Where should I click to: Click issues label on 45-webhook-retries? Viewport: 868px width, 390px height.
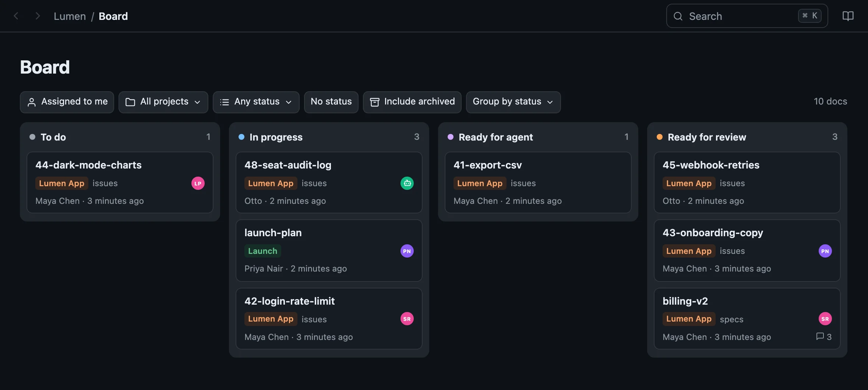coord(733,183)
